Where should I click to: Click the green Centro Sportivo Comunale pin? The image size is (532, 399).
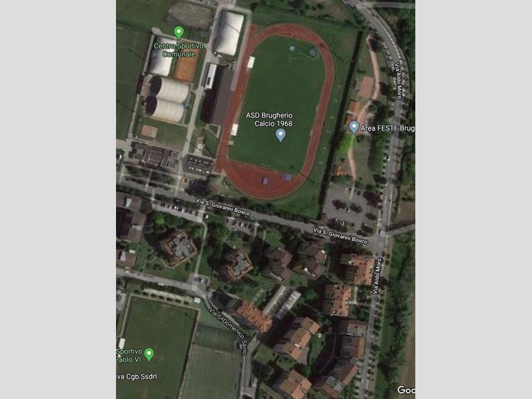[x=178, y=33]
